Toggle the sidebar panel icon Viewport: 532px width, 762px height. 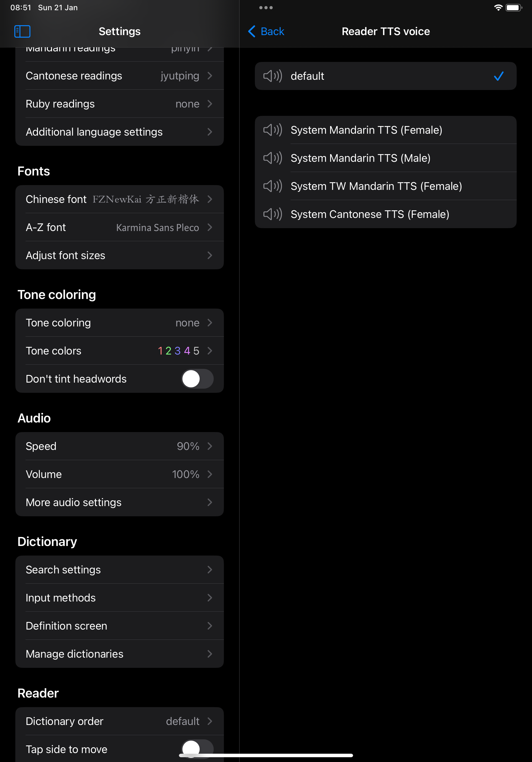22,32
